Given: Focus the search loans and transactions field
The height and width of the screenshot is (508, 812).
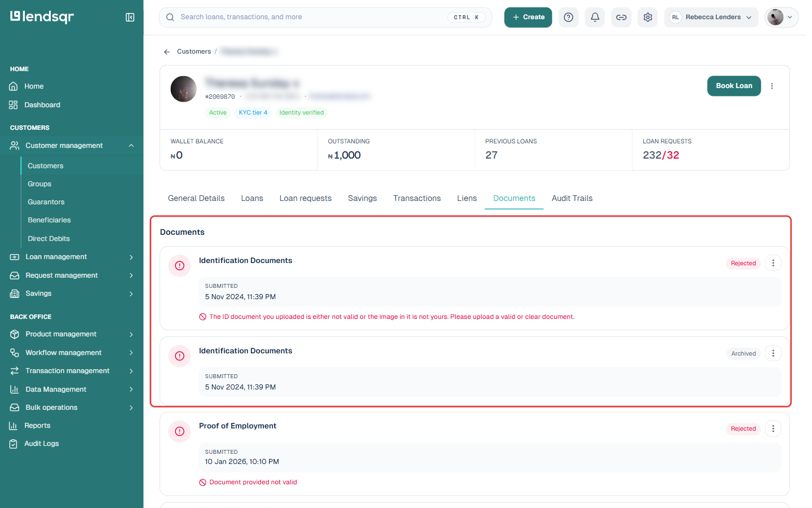Looking at the screenshot, I should 325,17.
